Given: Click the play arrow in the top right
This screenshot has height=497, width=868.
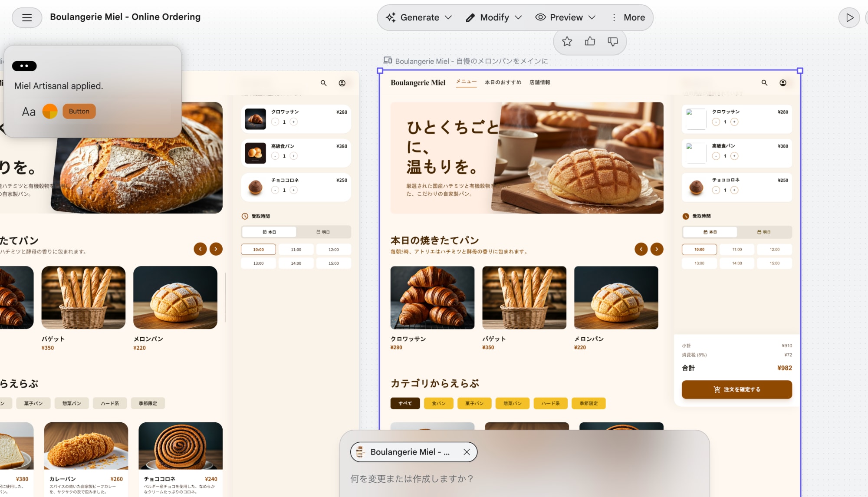Looking at the screenshot, I should pos(849,18).
